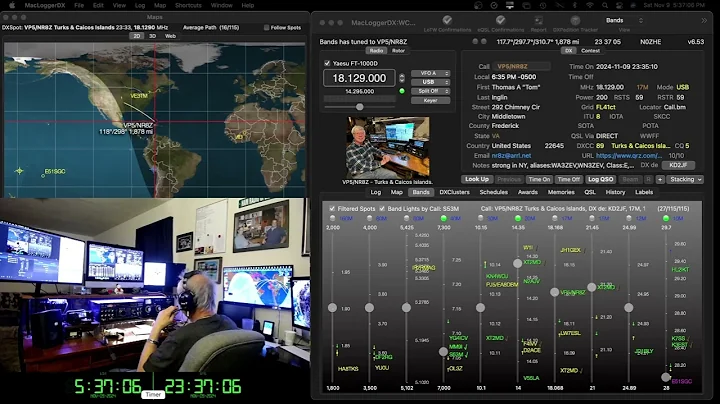This screenshot has height=404, width=720.
Task: Open the nr8z@arrl.net email link
Action: click(x=511, y=156)
